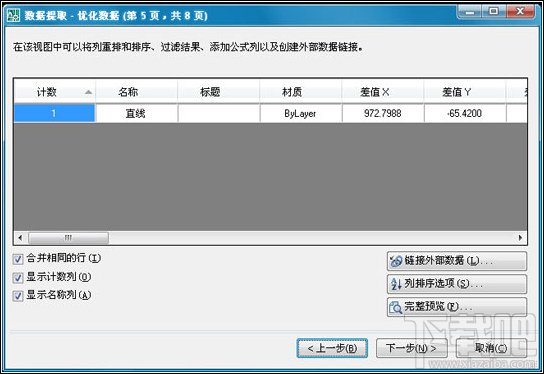This screenshot has height=374, width=544.
Task: Click the 标题 column header
Action: [x=219, y=92]
